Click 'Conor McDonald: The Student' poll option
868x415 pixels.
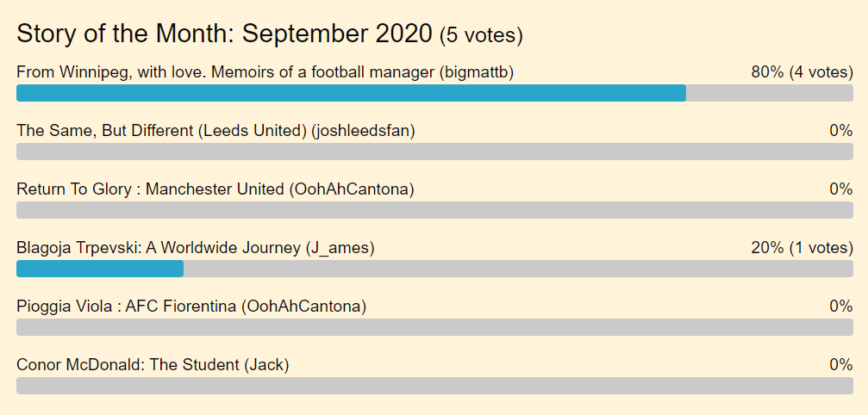pos(153,365)
